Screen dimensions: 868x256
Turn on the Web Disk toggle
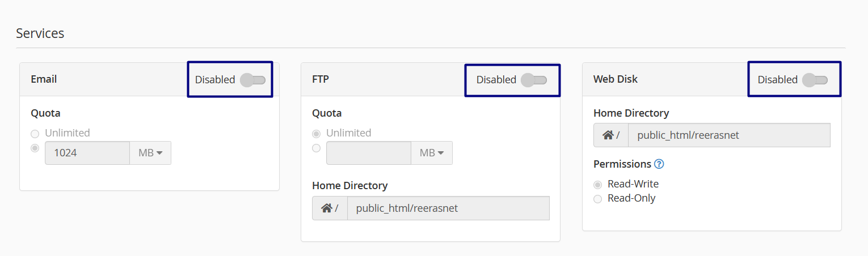point(815,80)
